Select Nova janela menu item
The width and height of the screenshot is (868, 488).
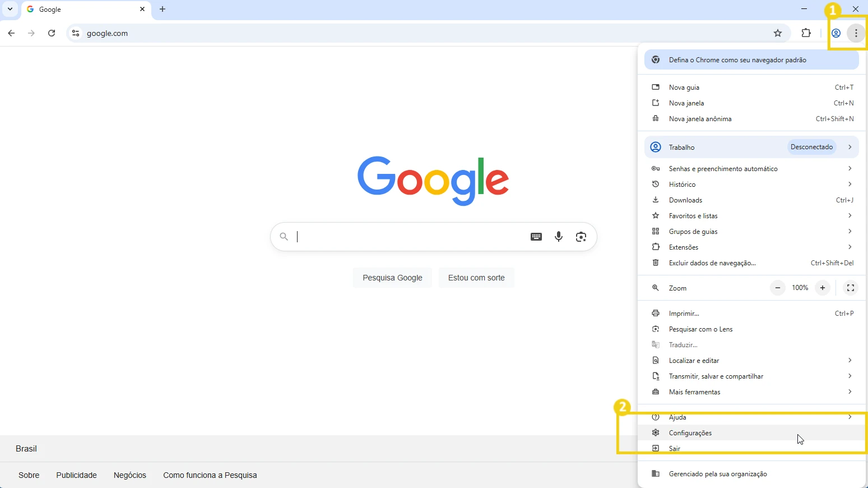[x=751, y=103]
